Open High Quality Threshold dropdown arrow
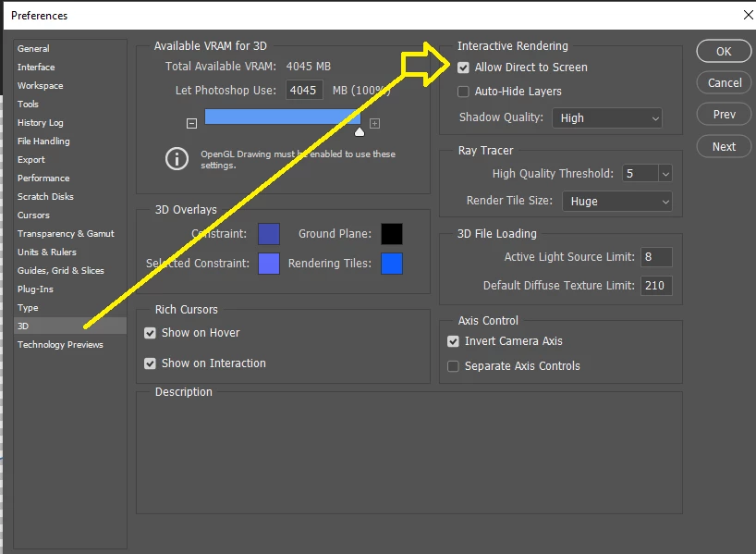The width and height of the screenshot is (756, 554). tap(665, 174)
